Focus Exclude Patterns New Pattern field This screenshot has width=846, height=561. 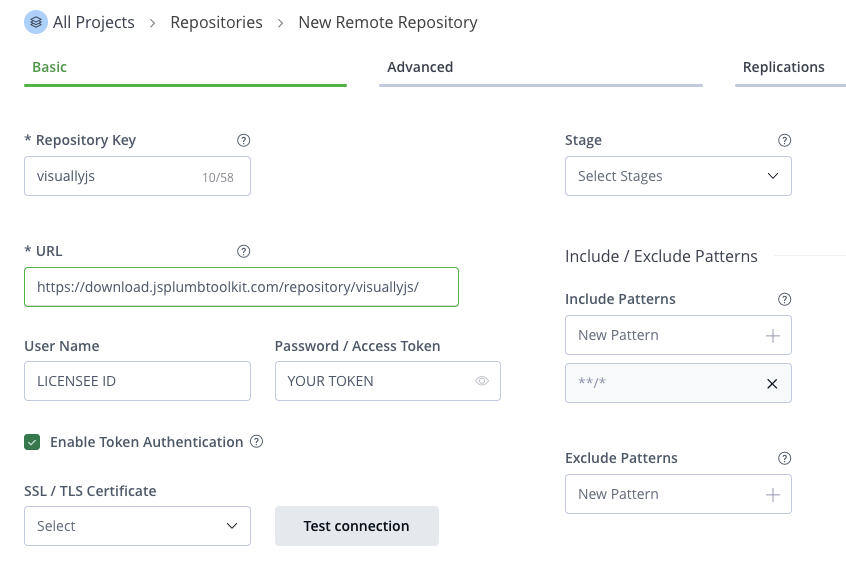pos(678,494)
